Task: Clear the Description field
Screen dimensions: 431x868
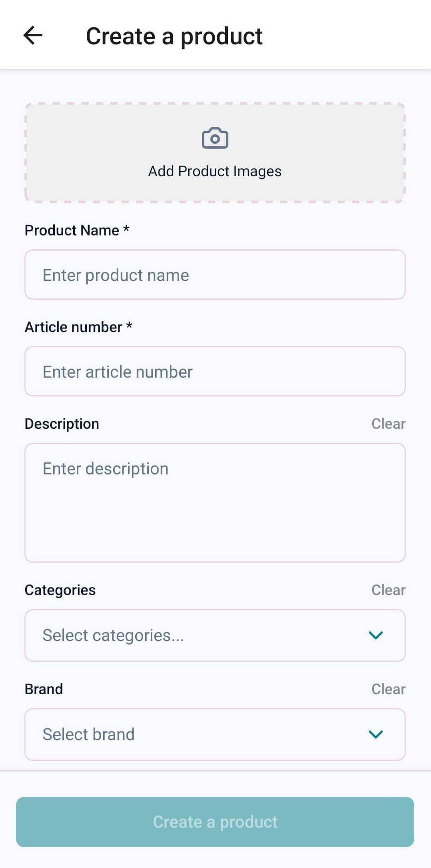Action: [x=388, y=424]
